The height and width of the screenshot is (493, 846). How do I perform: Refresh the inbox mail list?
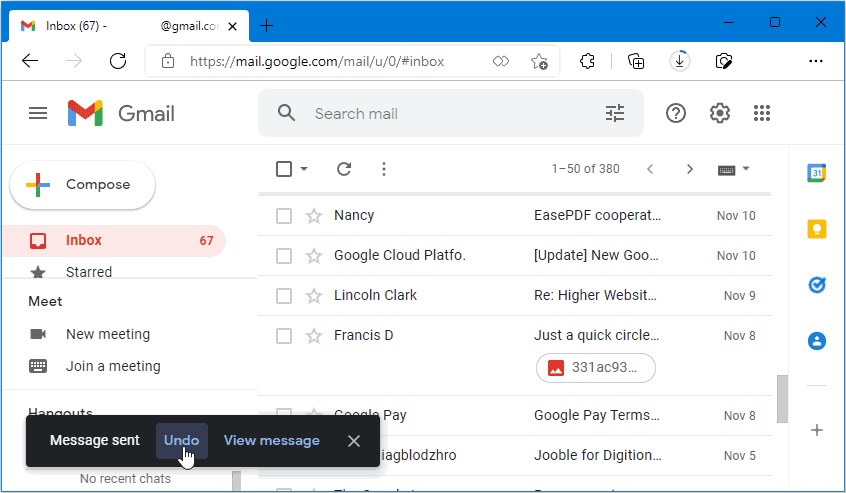point(344,169)
